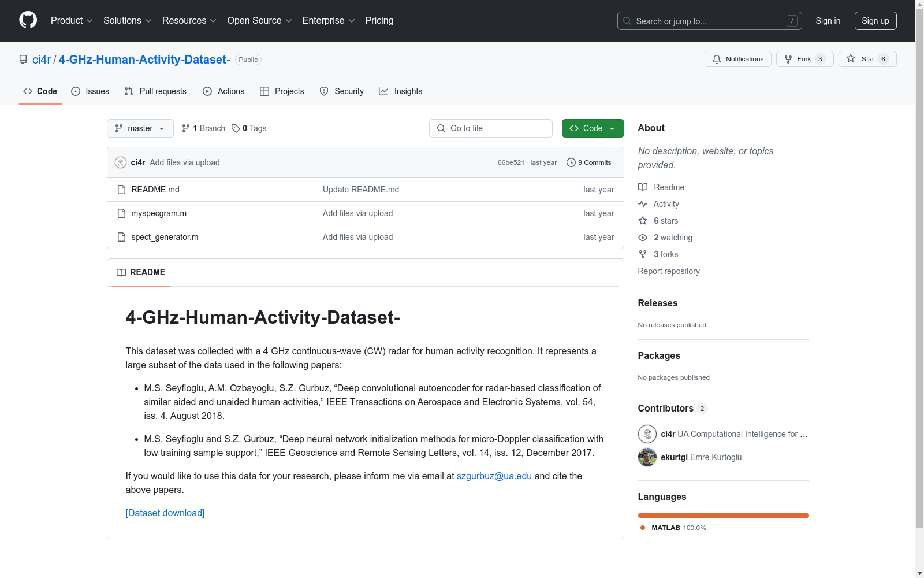Expand the Resources menu
The width and height of the screenshot is (924, 578).
point(189,20)
